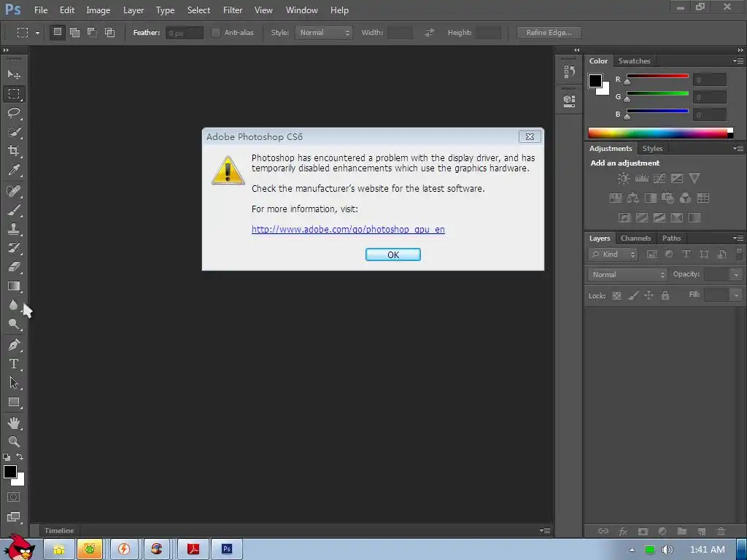This screenshot has height=560, width=747.
Task: Select the Dodge tool
Action: coord(14,324)
